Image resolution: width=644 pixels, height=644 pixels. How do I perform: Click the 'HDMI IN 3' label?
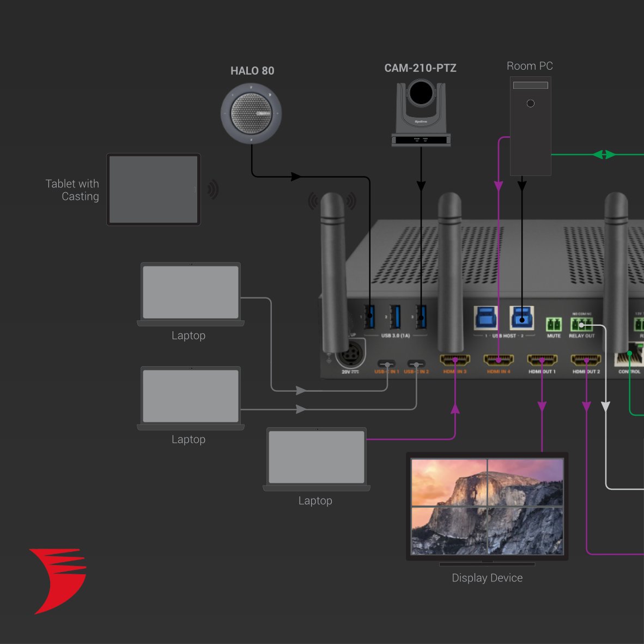(x=454, y=372)
